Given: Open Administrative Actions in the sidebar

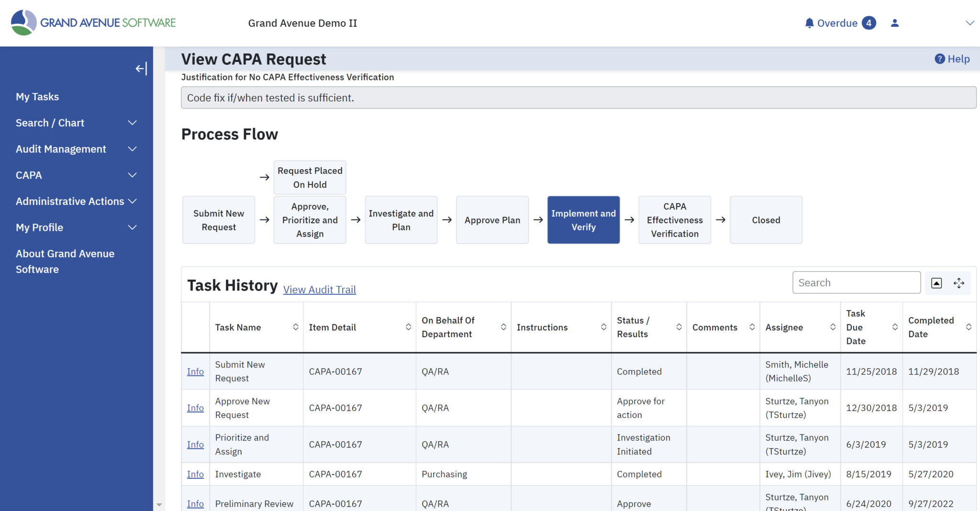Looking at the screenshot, I should point(70,201).
